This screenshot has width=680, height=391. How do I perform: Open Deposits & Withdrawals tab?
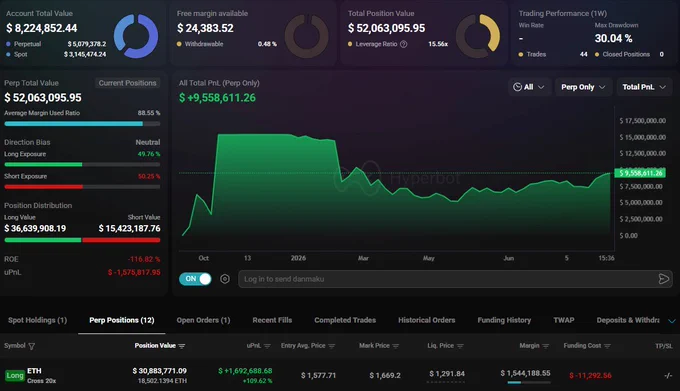pos(628,320)
